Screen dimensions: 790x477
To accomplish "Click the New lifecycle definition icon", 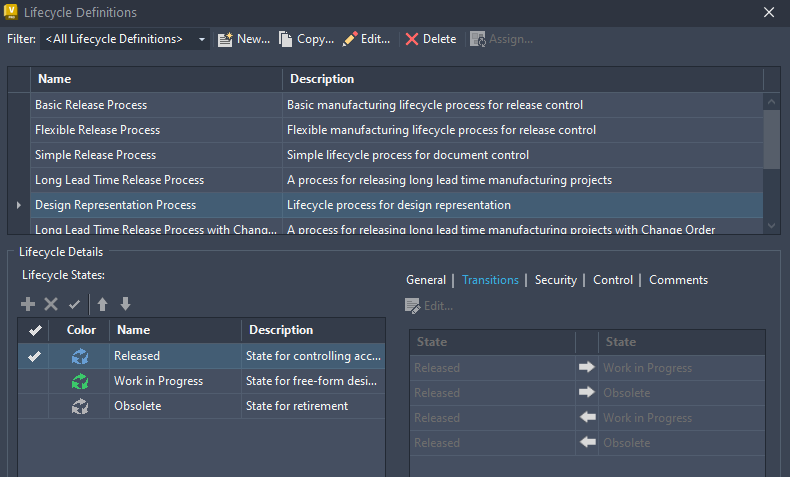I will coord(225,39).
